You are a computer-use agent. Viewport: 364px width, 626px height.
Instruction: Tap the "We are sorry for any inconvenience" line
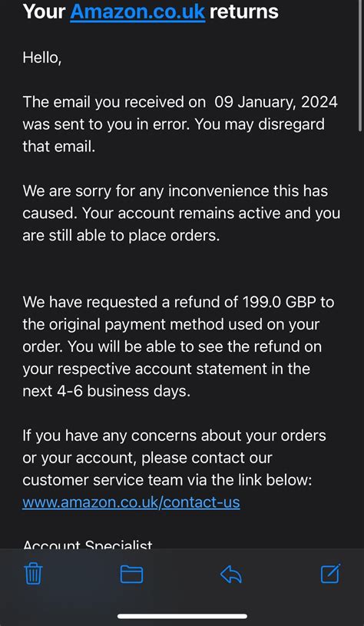tap(175, 190)
